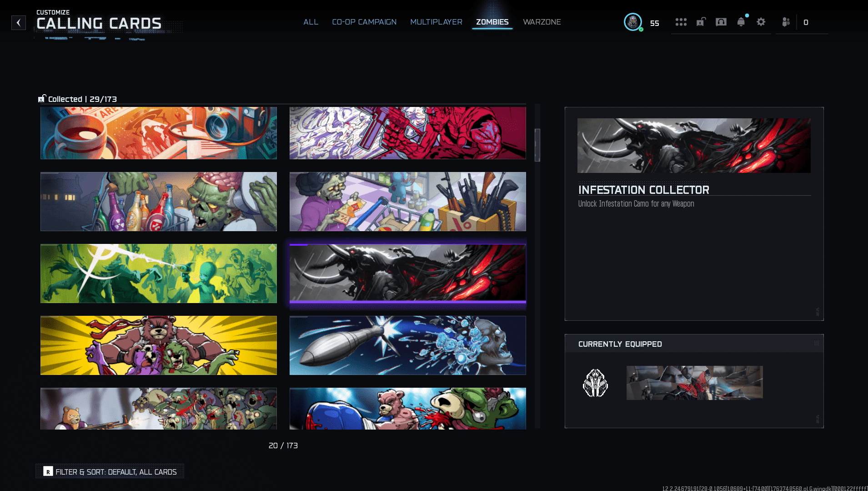Click the back arrow beside Calling Cards
868x491 pixels.
coord(19,23)
